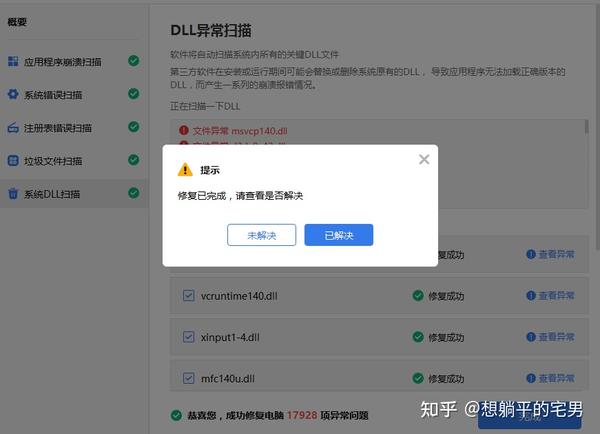The image size is (600, 434).
Task: Select the 垃圾文件扫描 sidebar icon
Action: (13, 160)
